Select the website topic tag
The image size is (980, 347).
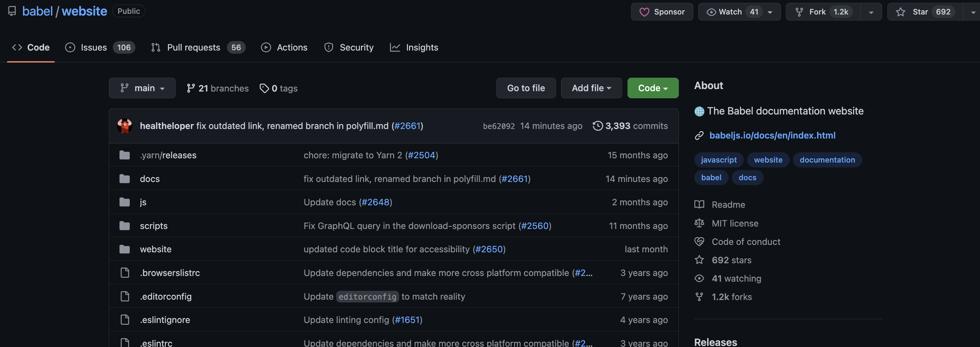tap(768, 160)
